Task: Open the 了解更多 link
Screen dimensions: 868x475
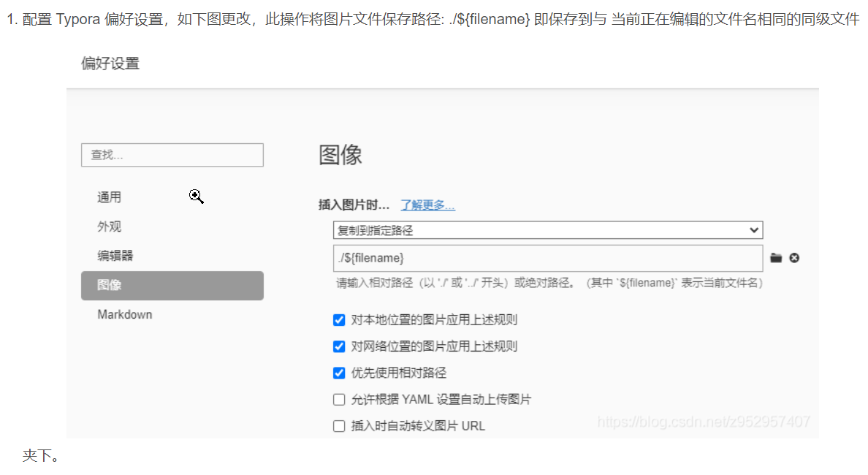Action: click(x=427, y=205)
